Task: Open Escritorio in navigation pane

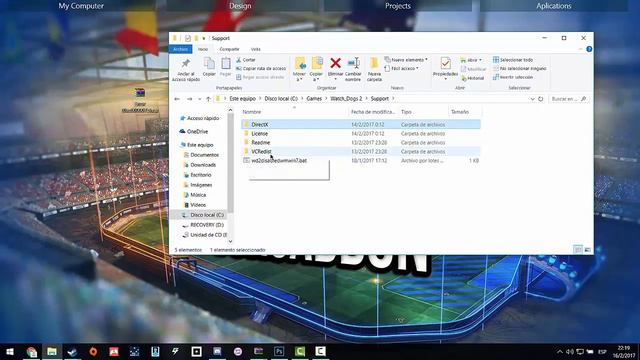Action: (x=198, y=175)
